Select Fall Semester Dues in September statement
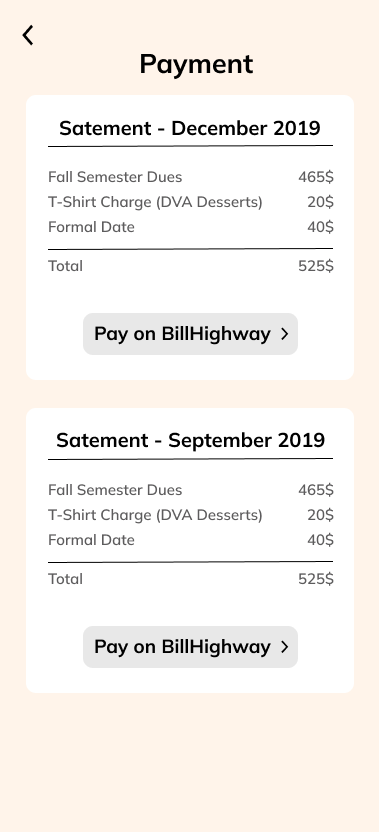Screen dimensions: 379x832 point(115,490)
